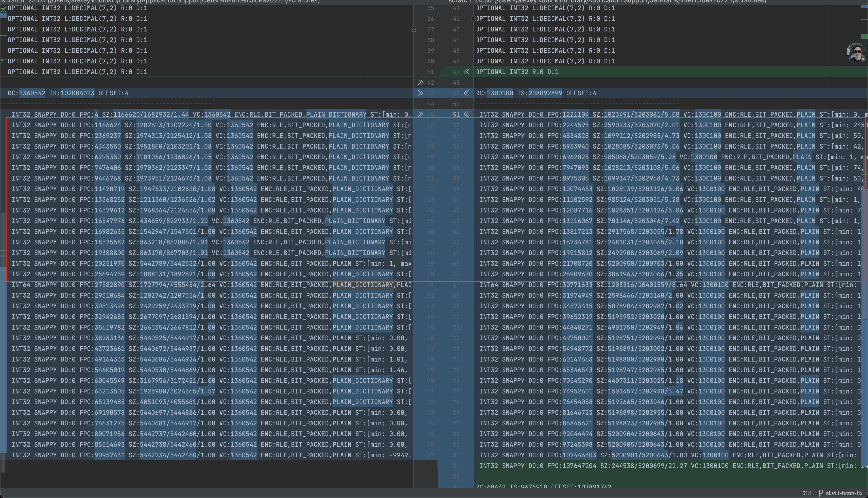Apply left change at line 42 to the right
868x498 pixels.
421,83
